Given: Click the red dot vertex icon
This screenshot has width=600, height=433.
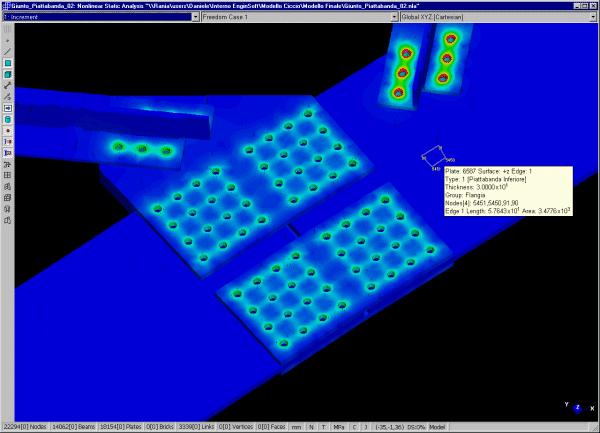Looking at the screenshot, I should click(x=8, y=130).
